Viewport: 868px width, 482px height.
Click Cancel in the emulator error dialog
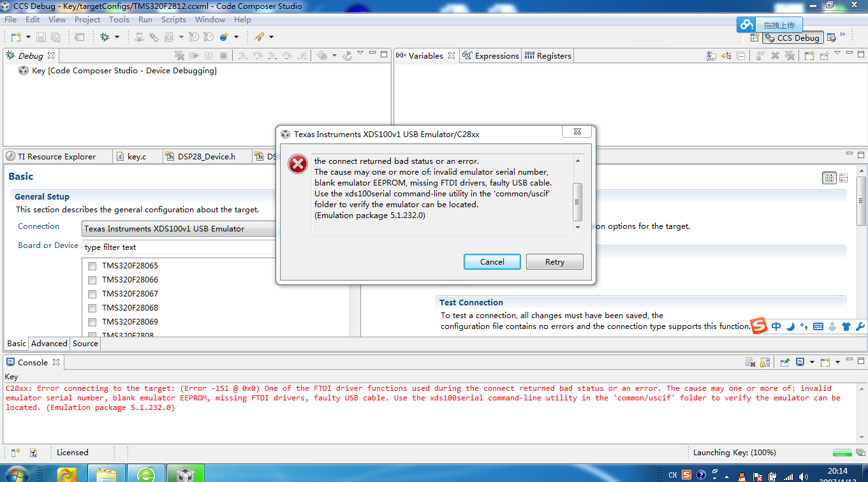(492, 262)
